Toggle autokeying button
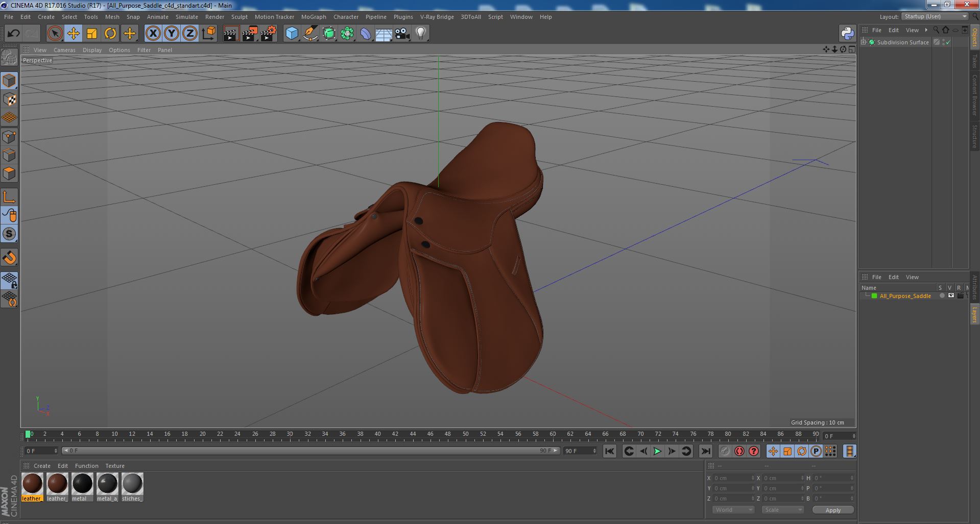The width and height of the screenshot is (980, 524). (739, 451)
